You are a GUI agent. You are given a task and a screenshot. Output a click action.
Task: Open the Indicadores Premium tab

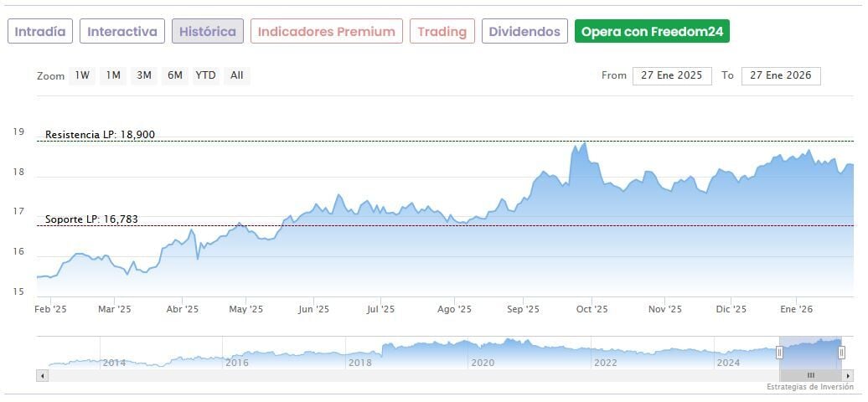[x=326, y=32]
